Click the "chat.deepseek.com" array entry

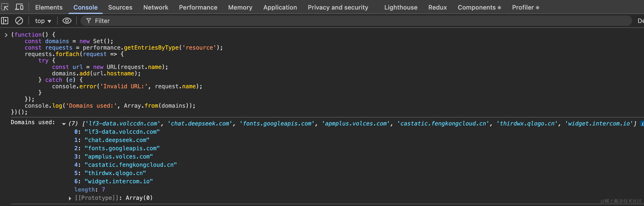[117, 140]
